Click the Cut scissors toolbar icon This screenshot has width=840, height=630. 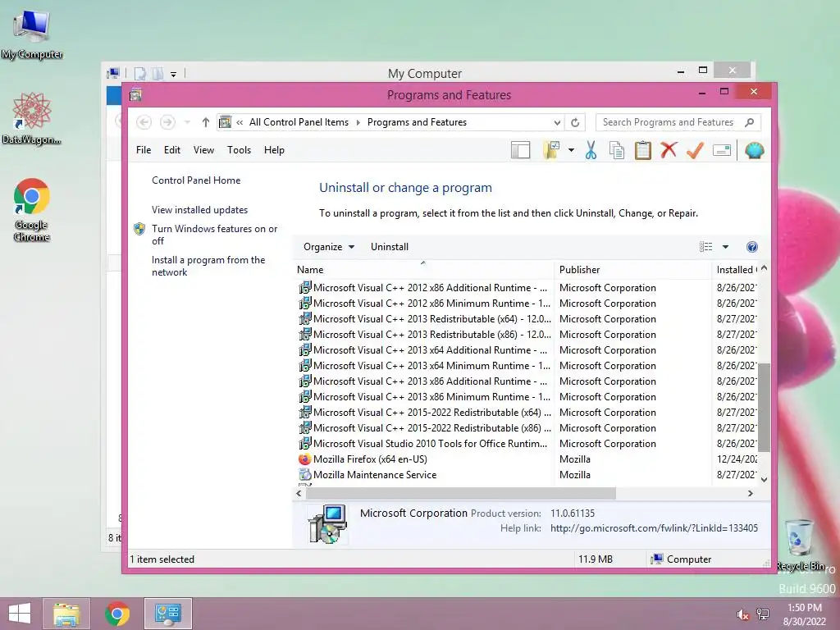pyautogui.click(x=591, y=151)
